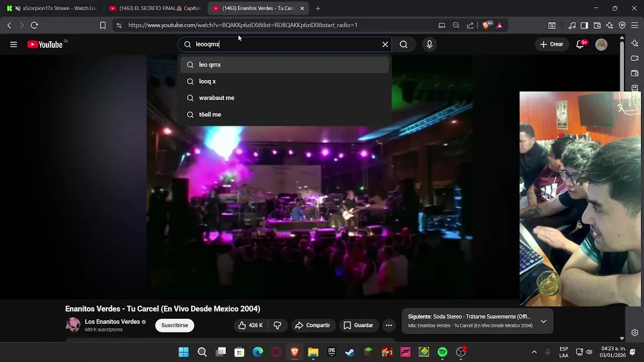Close the Enanitos Verdes tab
Image resolution: width=644 pixels, height=362 pixels.
(302, 8)
